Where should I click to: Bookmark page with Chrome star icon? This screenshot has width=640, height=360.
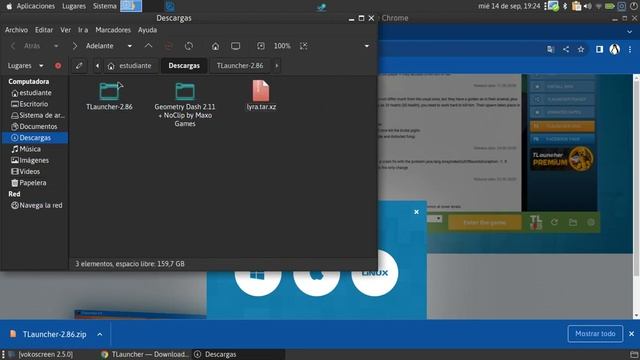click(x=581, y=49)
